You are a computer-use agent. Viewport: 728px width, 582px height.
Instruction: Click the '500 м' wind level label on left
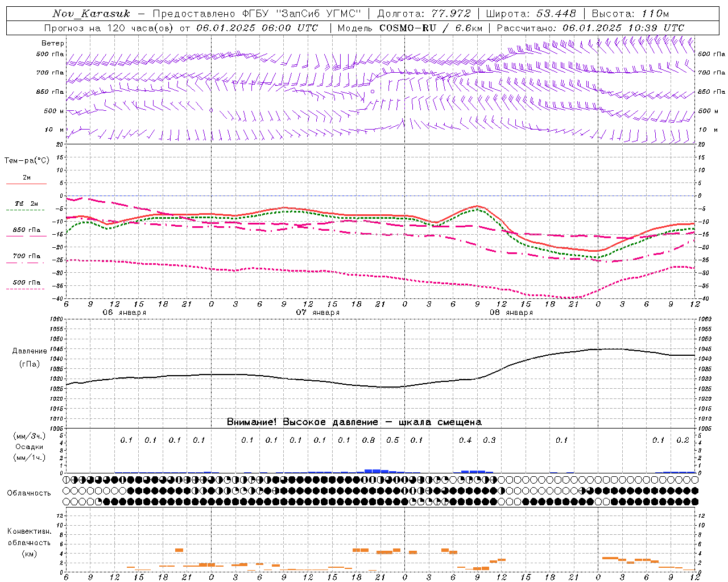coord(54,111)
